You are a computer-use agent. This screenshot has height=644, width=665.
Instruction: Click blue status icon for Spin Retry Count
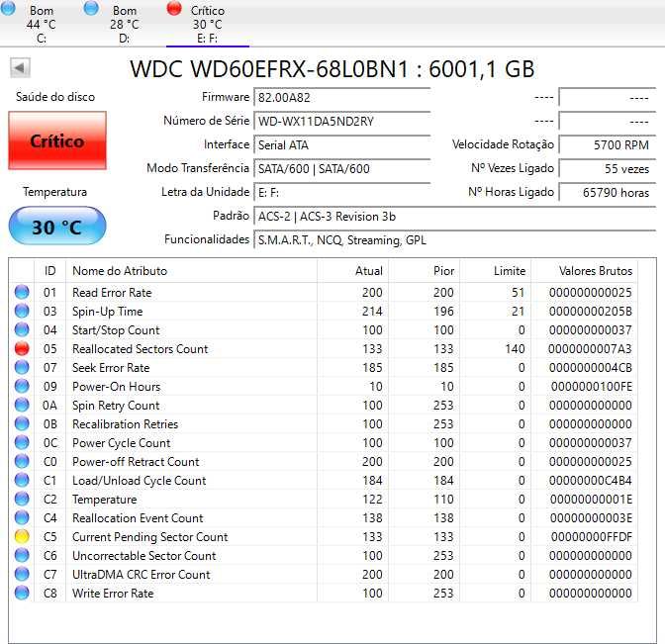(22, 405)
